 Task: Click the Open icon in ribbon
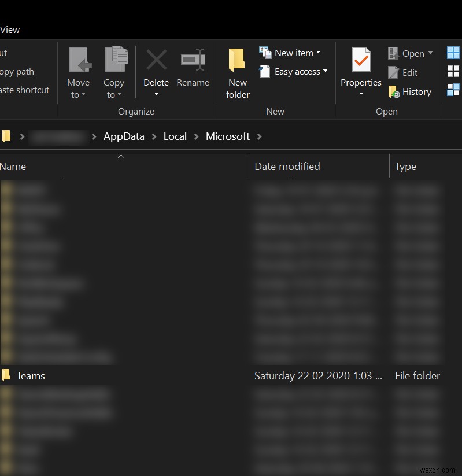(x=393, y=53)
